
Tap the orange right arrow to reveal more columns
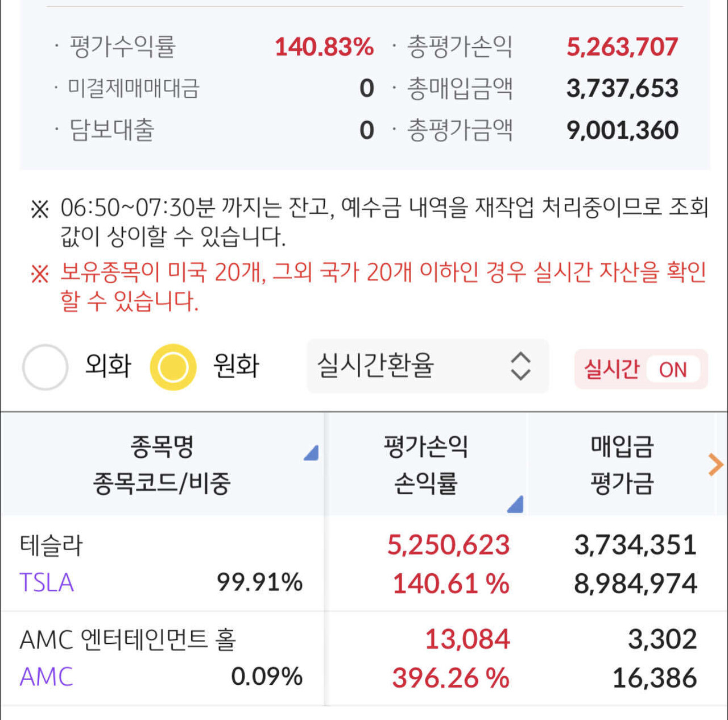[x=714, y=465]
